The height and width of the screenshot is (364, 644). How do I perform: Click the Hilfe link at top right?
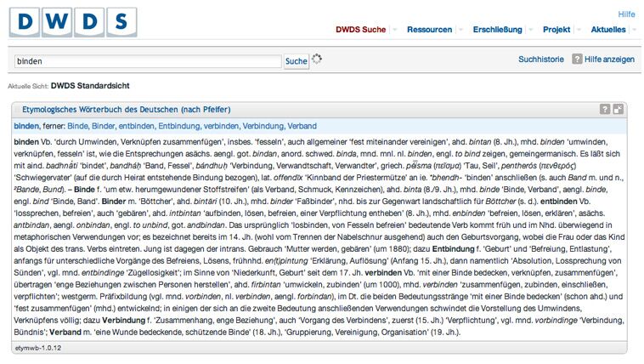click(x=626, y=14)
